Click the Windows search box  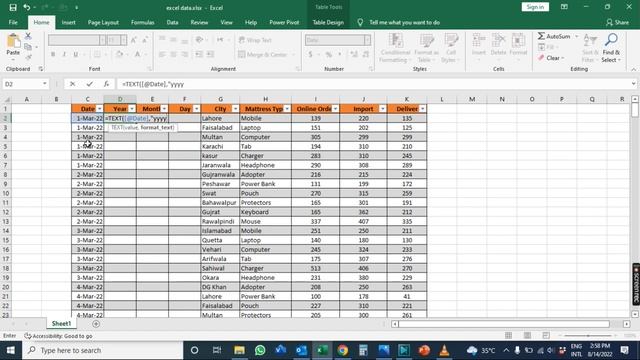click(102, 350)
